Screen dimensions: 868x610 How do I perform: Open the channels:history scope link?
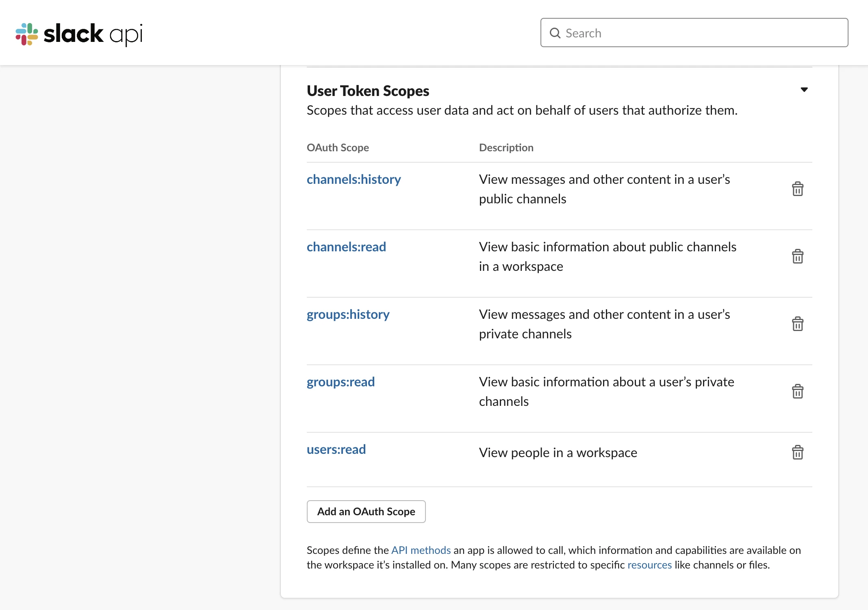point(354,179)
